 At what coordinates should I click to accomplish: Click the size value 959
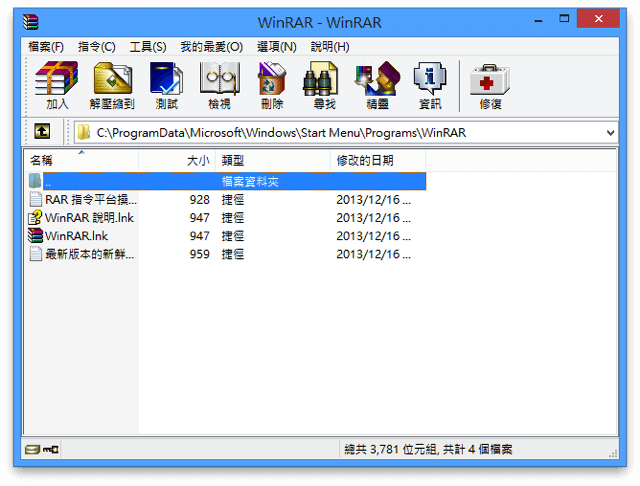click(200, 254)
